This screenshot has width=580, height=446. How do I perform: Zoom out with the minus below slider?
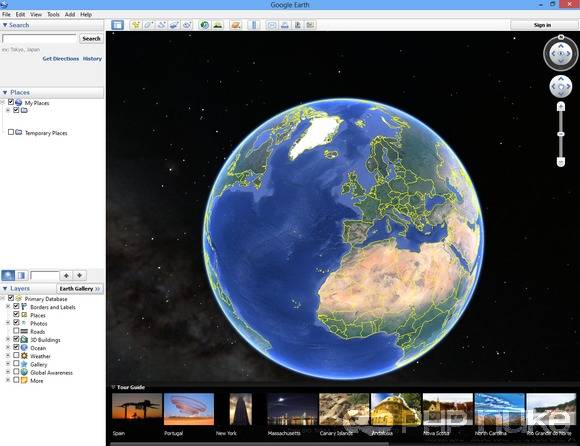click(x=561, y=162)
